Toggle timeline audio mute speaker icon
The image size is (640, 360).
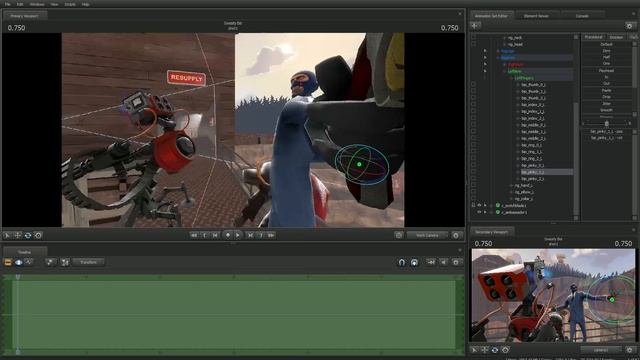[444, 262]
